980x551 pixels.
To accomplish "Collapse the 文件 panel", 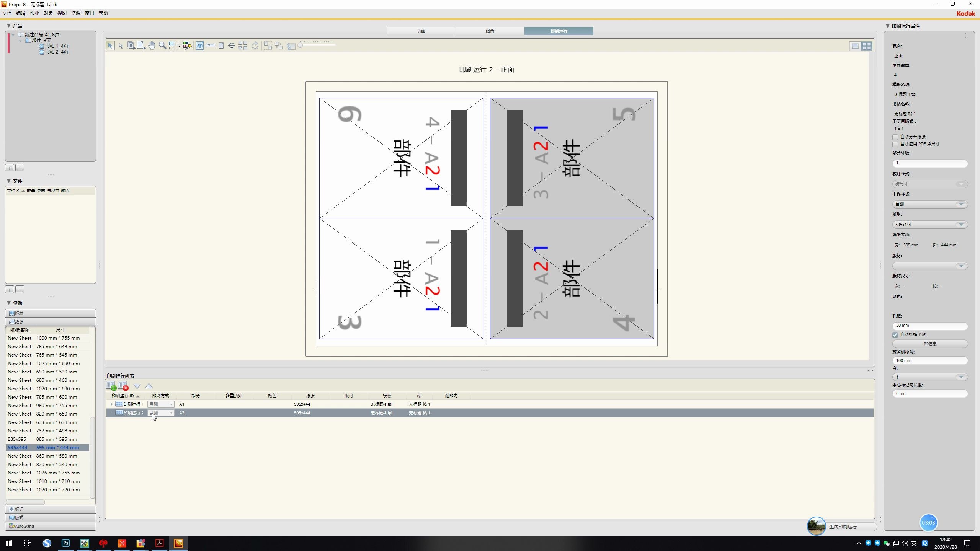I will 8,181.
